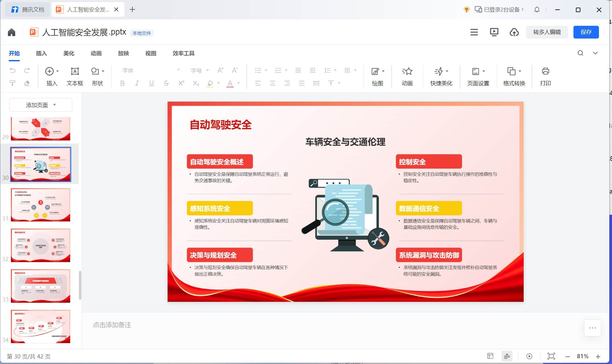This screenshot has width=612, height=364.
Task: Expand the shapes (形状) dropdown arrow
Action: pos(103,71)
